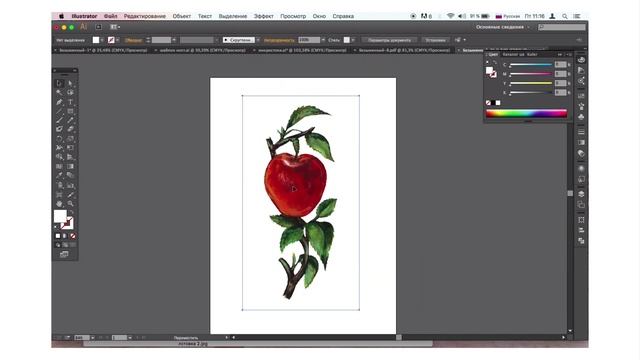640x360 pixels.
Task: Pick the Magic Wand tool
Action: [59, 93]
